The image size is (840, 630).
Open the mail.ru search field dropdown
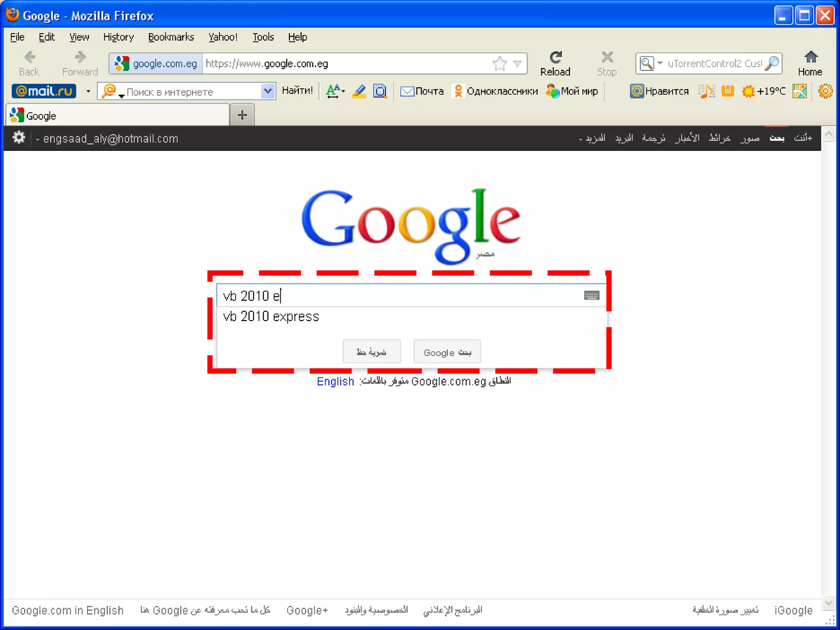(x=267, y=91)
